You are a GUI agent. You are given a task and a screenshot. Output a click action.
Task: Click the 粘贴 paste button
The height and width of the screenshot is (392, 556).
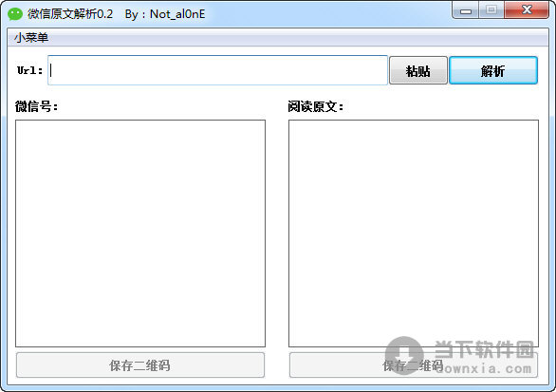point(418,70)
